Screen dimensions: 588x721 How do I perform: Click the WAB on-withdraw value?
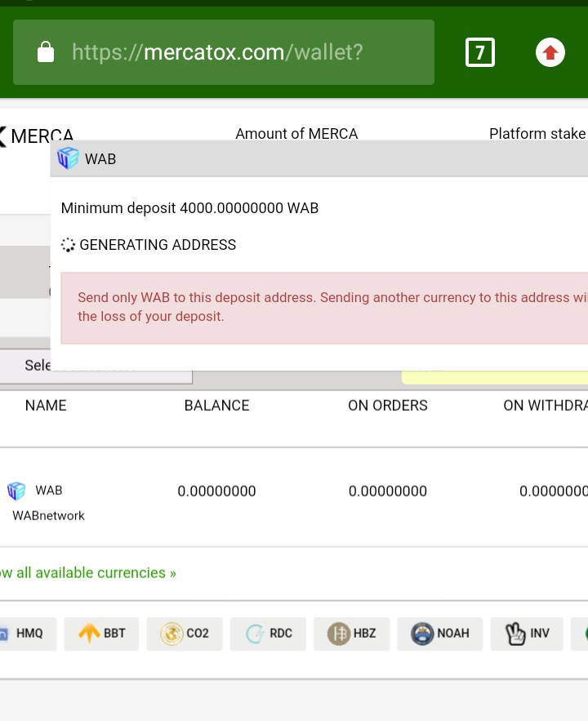coord(554,491)
